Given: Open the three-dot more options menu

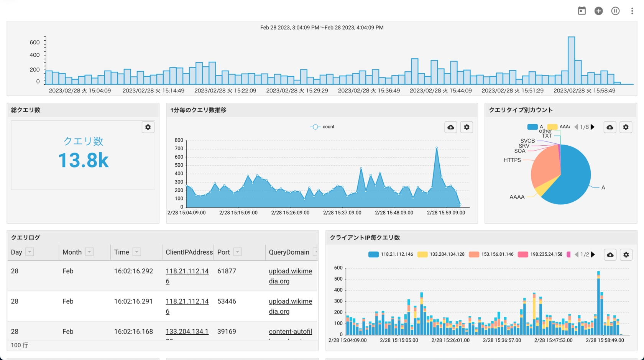Looking at the screenshot, I should [632, 11].
